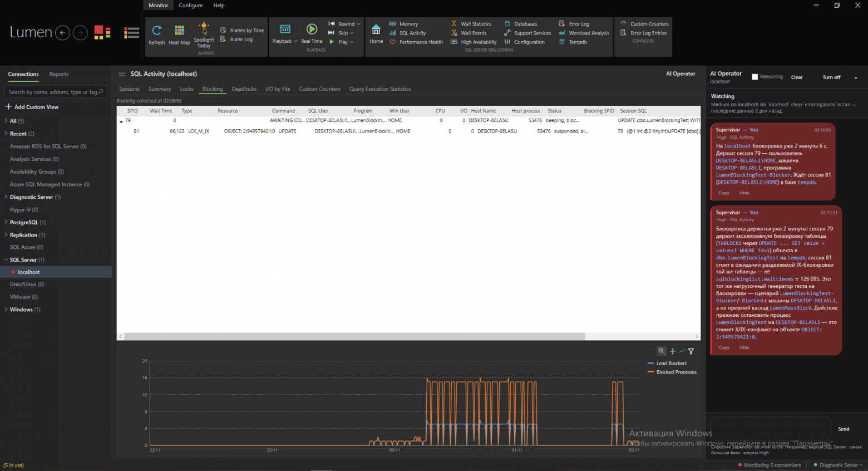Open the chart filter funnel

tap(691, 351)
